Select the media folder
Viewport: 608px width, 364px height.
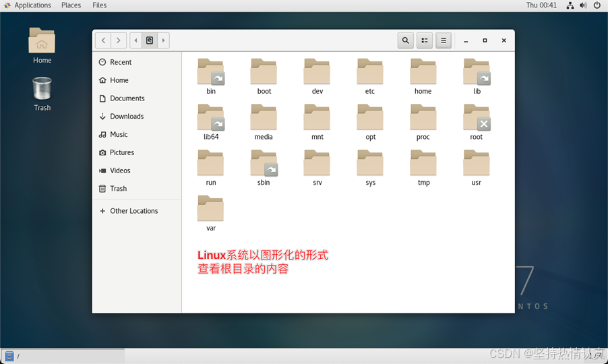tap(264, 122)
